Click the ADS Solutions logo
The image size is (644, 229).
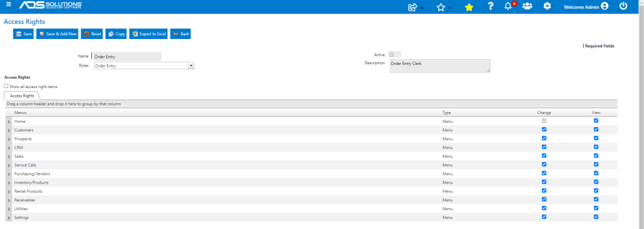click(50, 5)
